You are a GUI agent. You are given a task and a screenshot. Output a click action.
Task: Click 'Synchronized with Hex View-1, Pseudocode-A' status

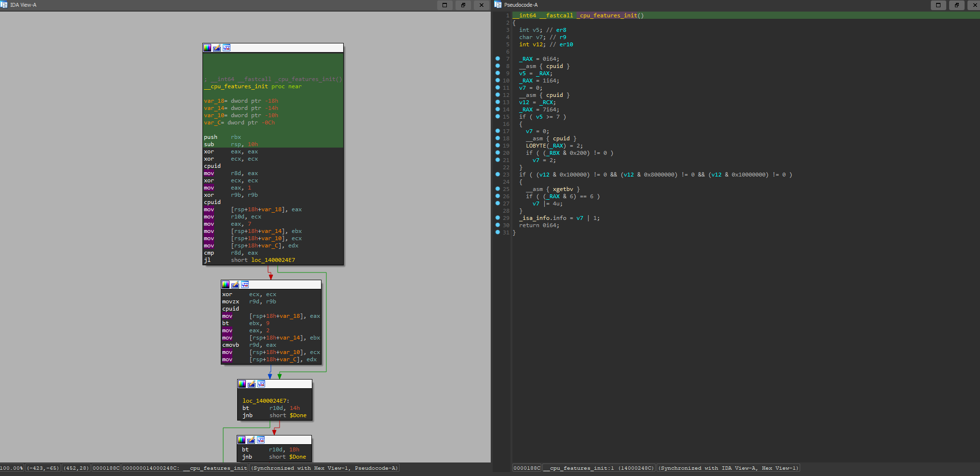(325, 468)
